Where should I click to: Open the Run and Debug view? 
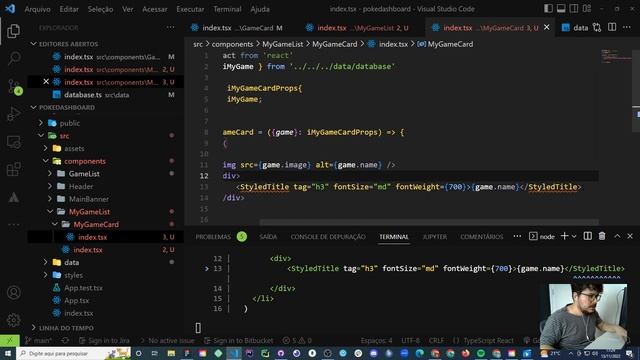point(13,114)
